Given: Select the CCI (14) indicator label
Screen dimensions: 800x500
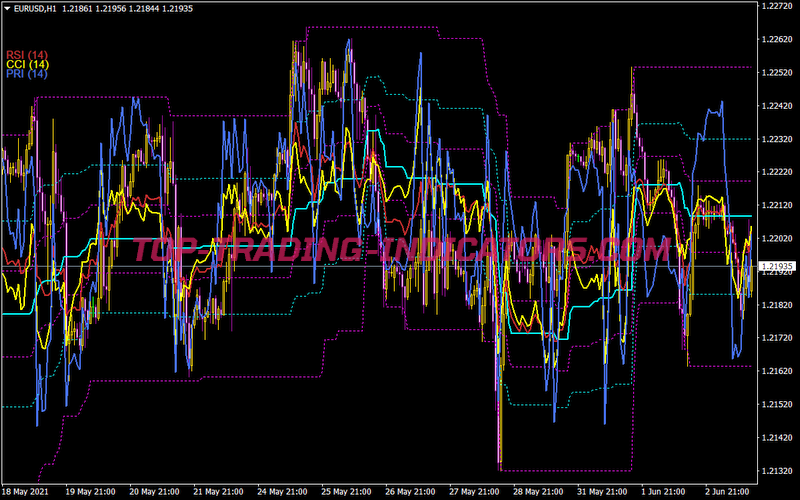Looking at the screenshot, I should [28, 64].
